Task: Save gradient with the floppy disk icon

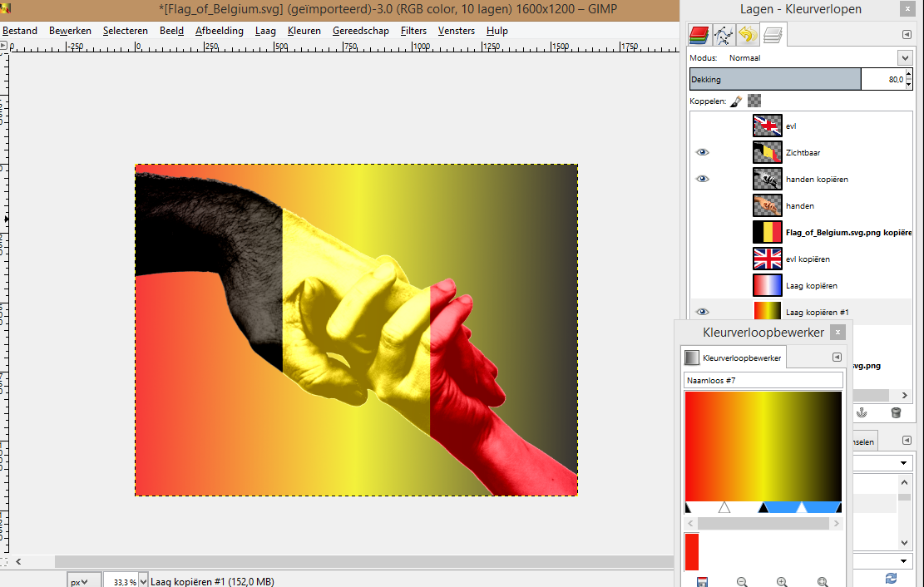Action: click(701, 582)
